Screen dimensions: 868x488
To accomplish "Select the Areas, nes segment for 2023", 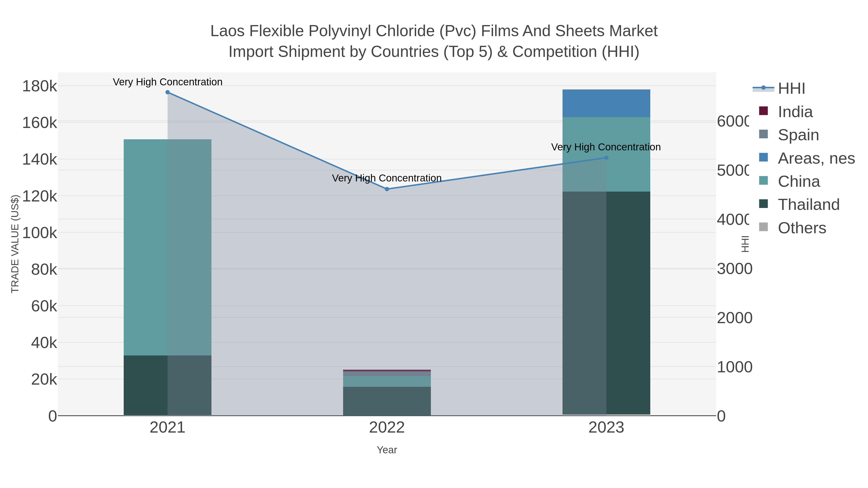I will click(x=606, y=103).
